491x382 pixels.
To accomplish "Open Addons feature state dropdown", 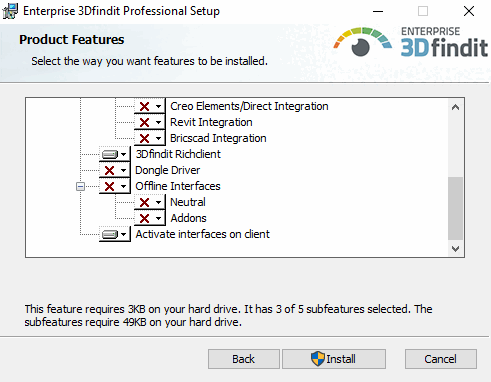I will [150, 218].
